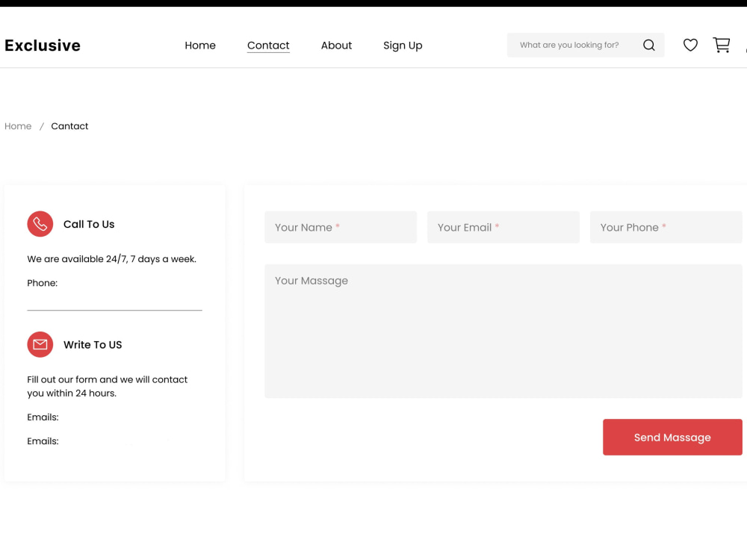This screenshot has height=560, width=747.
Task: Click the search magnifier icon
Action: point(648,45)
